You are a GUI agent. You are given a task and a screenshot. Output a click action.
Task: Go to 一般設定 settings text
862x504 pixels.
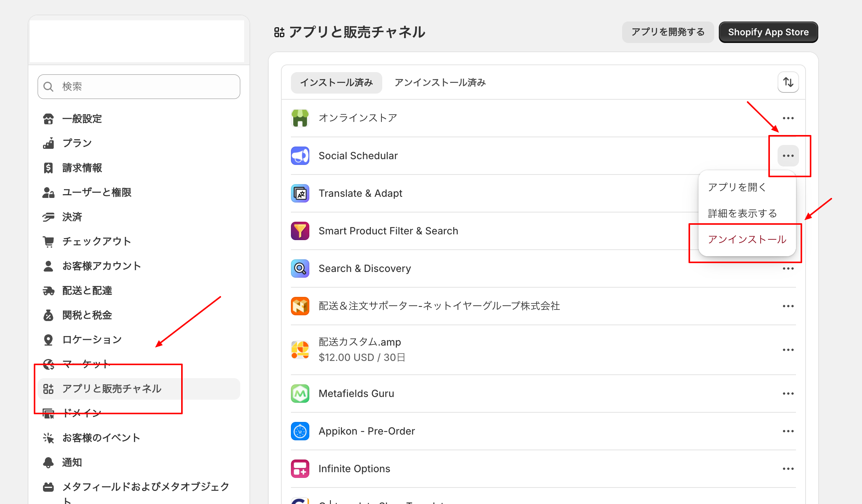82,119
